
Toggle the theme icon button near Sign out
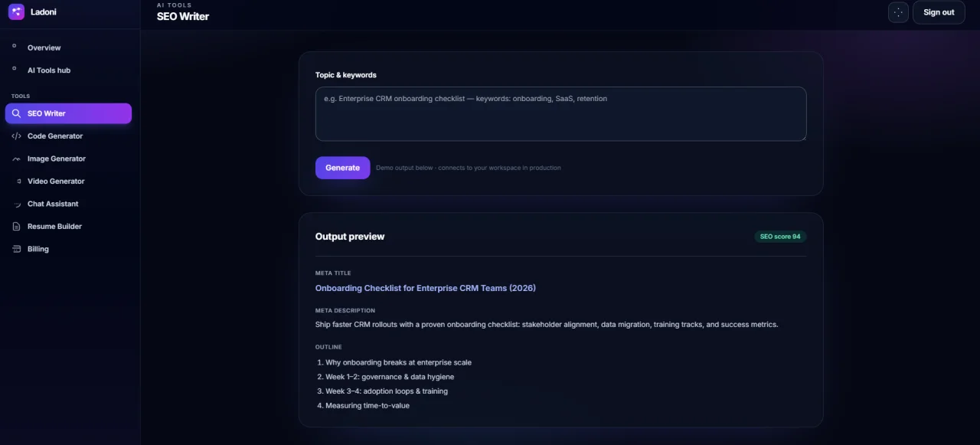(898, 12)
